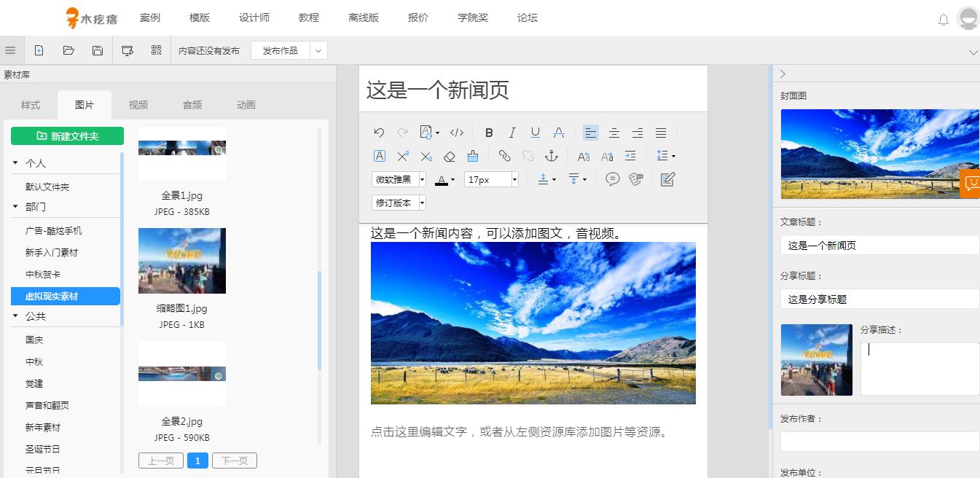
Task: Click the green 新建文件夹 button
Action: point(67,136)
